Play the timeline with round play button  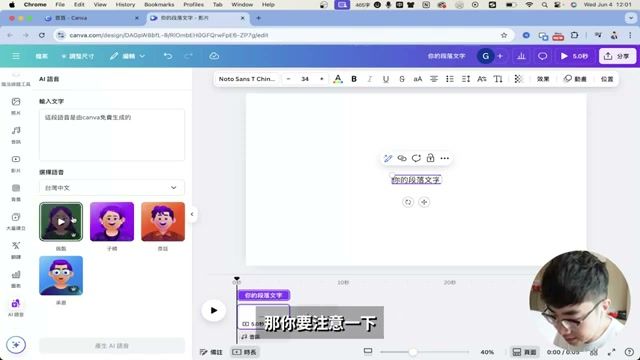[x=213, y=310]
